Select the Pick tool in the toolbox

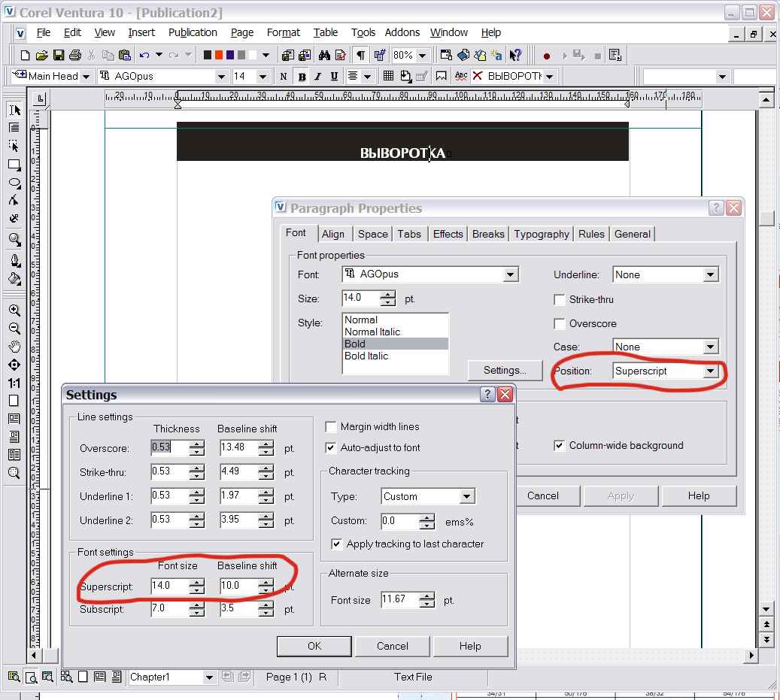(x=14, y=110)
